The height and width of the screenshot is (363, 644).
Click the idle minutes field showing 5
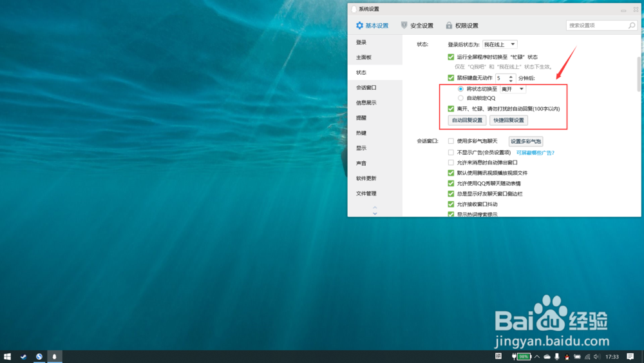(x=502, y=78)
